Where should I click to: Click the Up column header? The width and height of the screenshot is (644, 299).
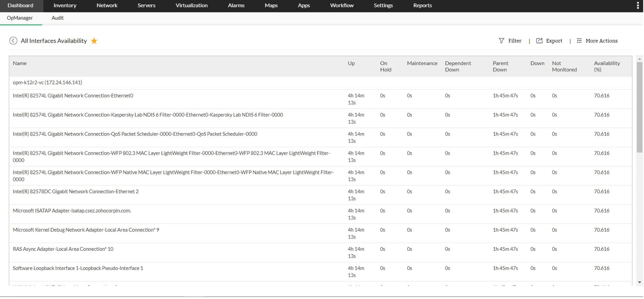[351, 64]
